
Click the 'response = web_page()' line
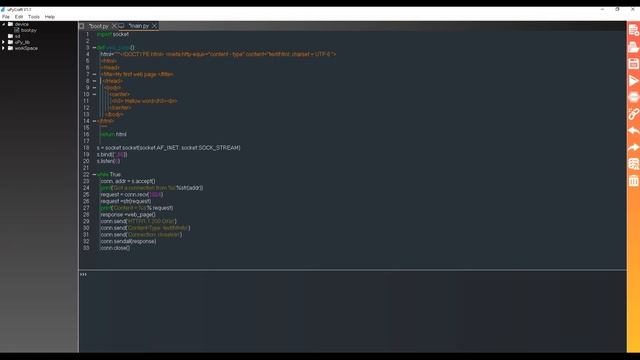pyautogui.click(x=128, y=215)
